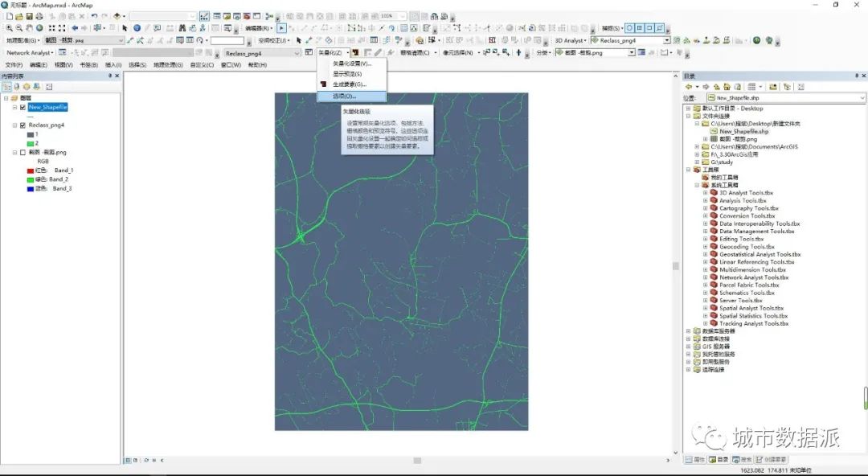Open the 空间校正(J) dropdown menu
Screen dimensions: 868x476
(x=273, y=40)
